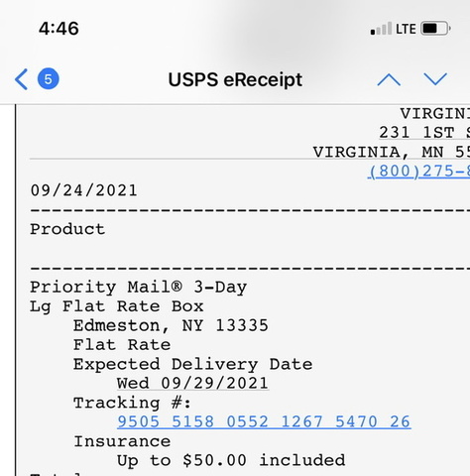Tap the LTE network indicator
Viewport: 470px width, 476px height.
pyautogui.click(x=406, y=29)
